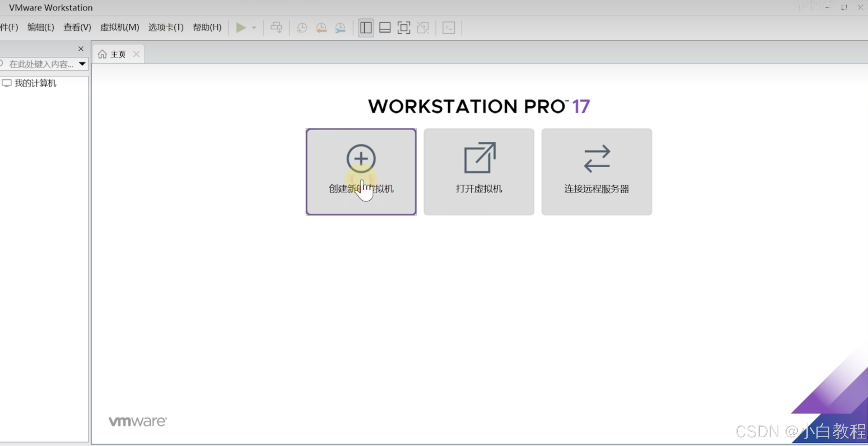Open the 帮助(H) menu
The width and height of the screenshot is (868, 446).
click(207, 27)
